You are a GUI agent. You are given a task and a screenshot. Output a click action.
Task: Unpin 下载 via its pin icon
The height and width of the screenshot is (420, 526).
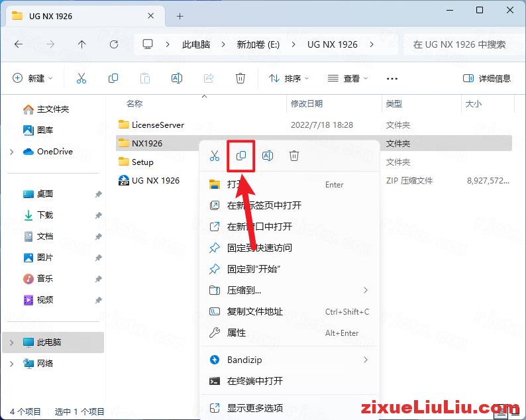tap(98, 215)
